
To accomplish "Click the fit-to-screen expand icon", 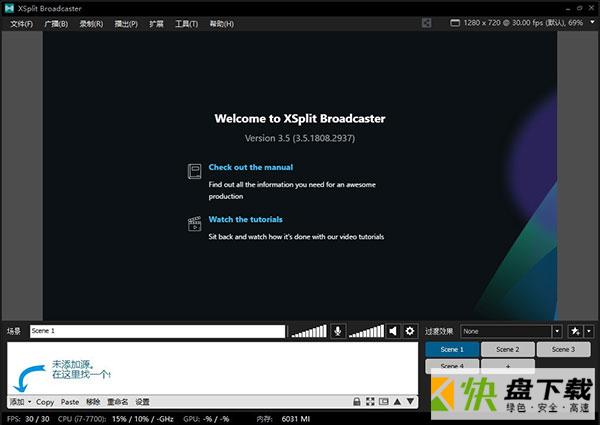I will (x=370, y=401).
